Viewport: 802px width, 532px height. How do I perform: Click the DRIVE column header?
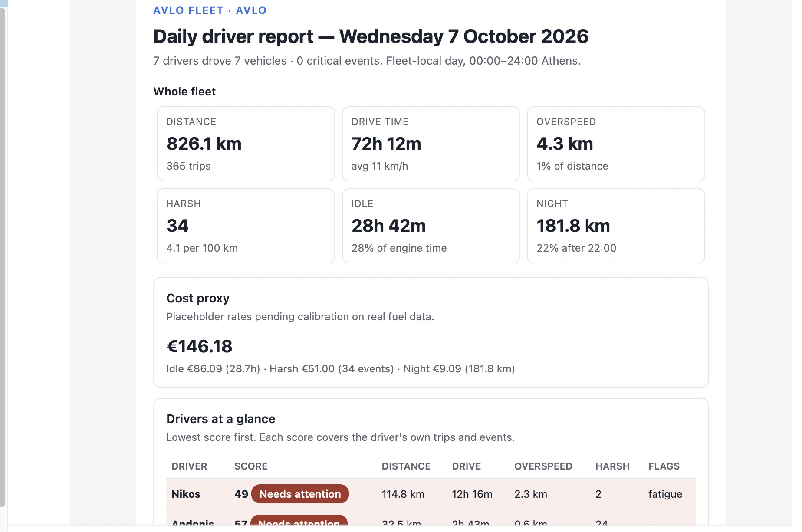coord(467,466)
